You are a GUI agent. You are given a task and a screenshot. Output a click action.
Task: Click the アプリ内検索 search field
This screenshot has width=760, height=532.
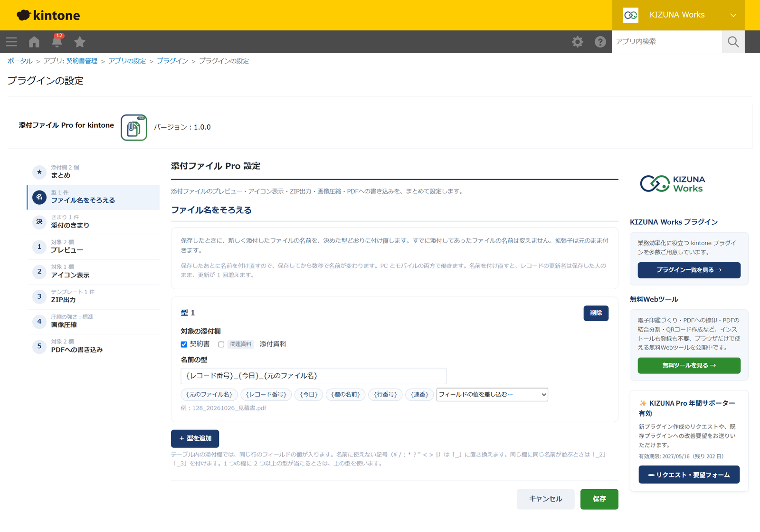(x=667, y=42)
